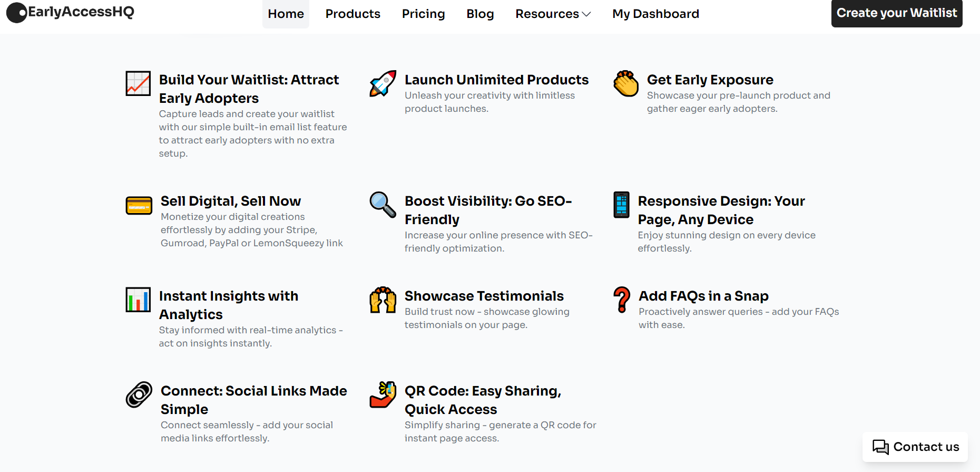Click the EarlyAccessHQ logo circle icon
980x472 pixels.
(16, 13)
